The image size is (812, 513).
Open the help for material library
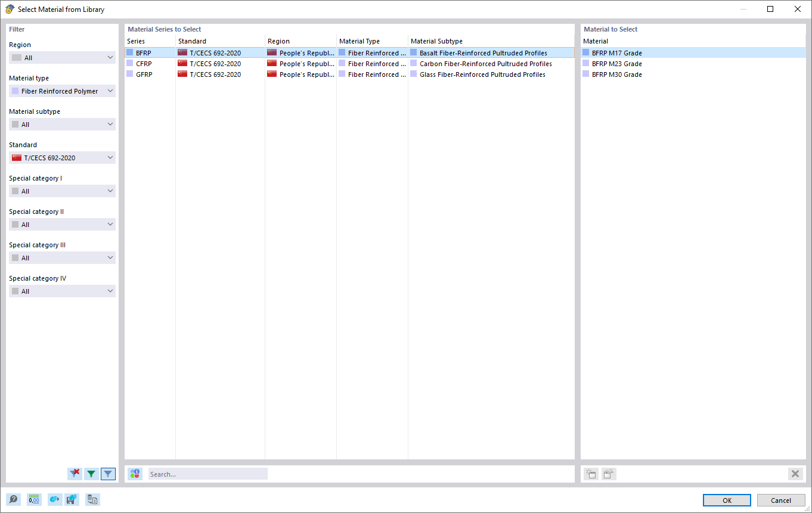coord(13,499)
